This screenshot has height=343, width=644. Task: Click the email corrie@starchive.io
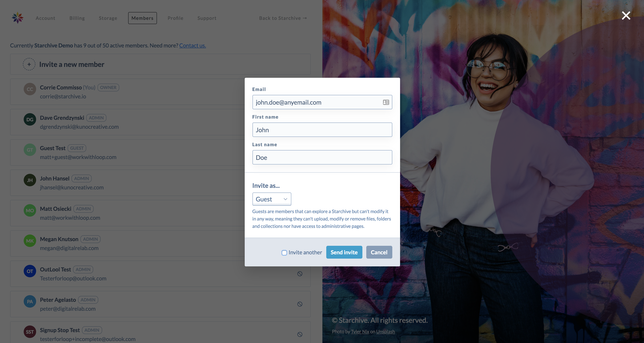[63, 96]
